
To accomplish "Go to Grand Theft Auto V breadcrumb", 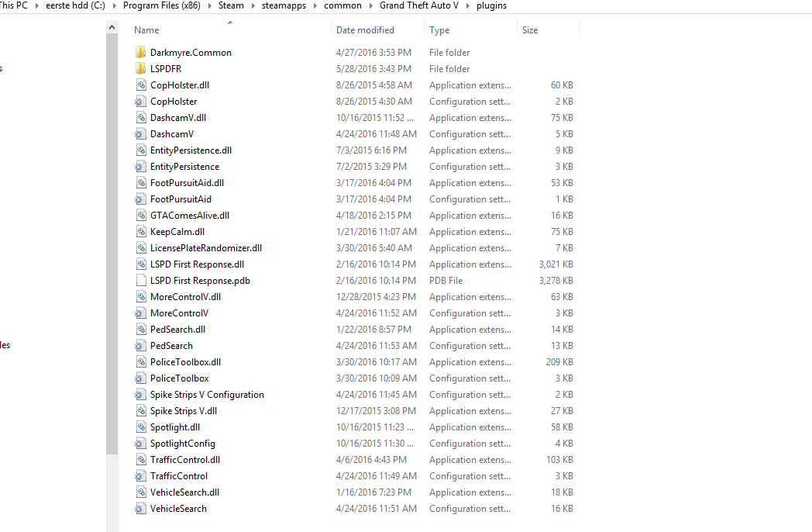I will click(x=419, y=5).
